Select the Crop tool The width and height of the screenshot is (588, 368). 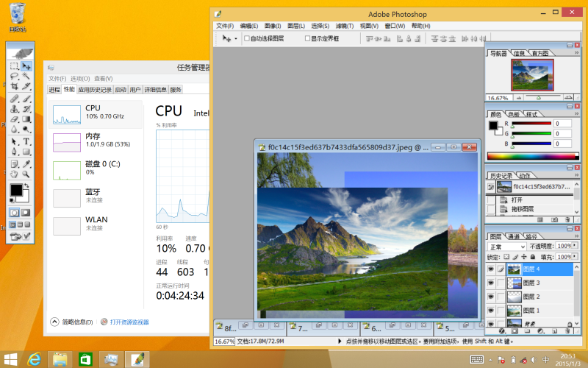(x=14, y=86)
